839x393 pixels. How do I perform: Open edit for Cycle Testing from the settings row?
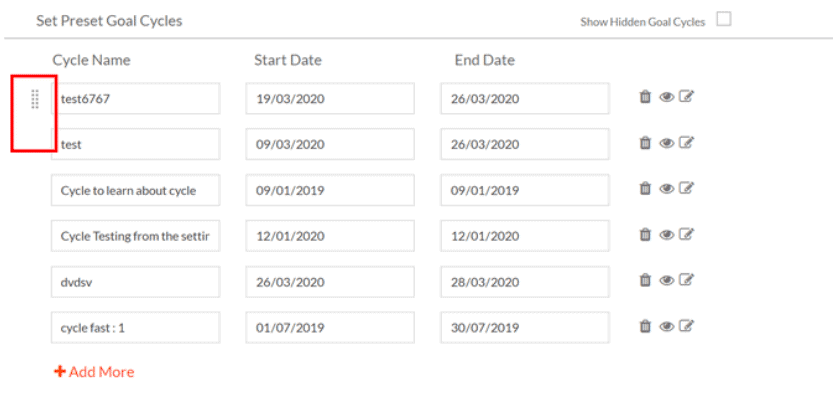tap(687, 233)
